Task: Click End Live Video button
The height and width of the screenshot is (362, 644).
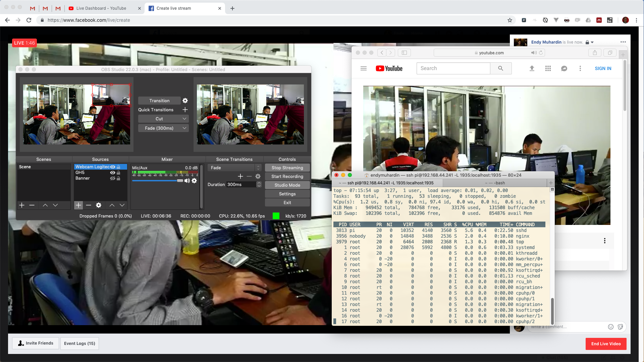Action: (606, 344)
